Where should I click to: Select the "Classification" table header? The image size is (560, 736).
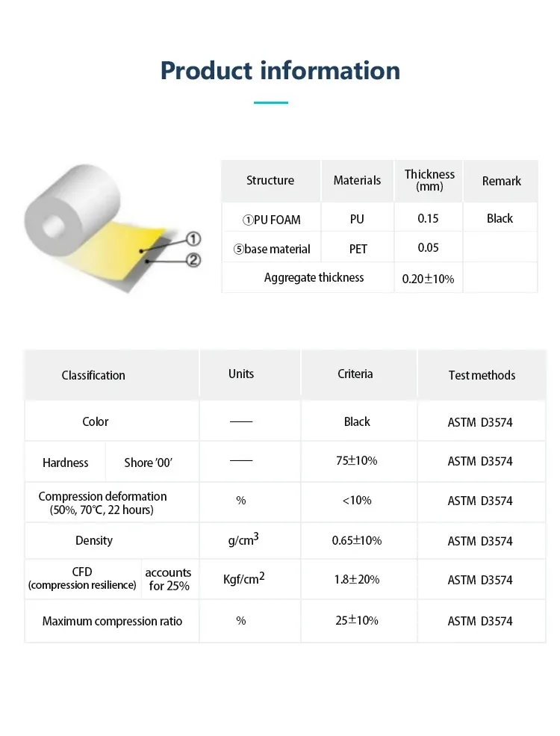click(x=93, y=375)
